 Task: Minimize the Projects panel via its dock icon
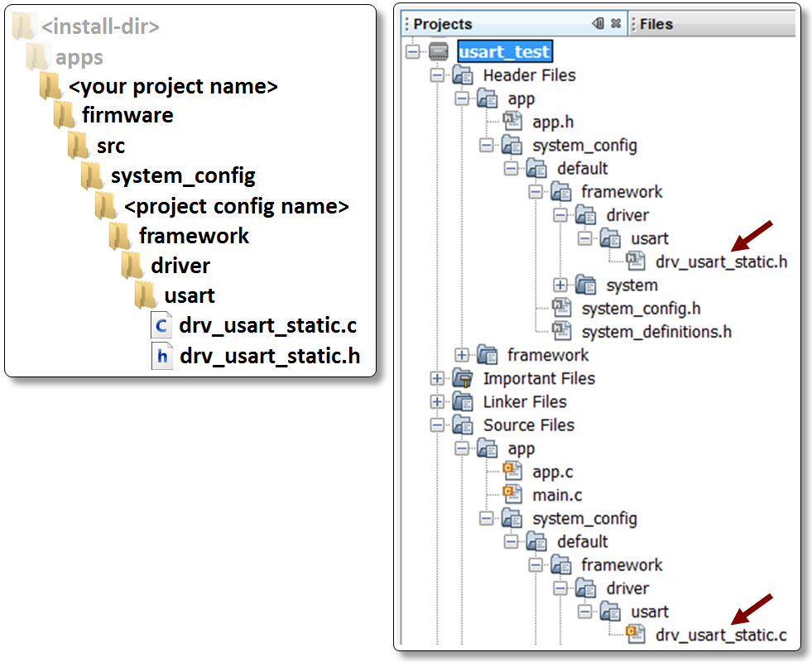click(x=598, y=23)
